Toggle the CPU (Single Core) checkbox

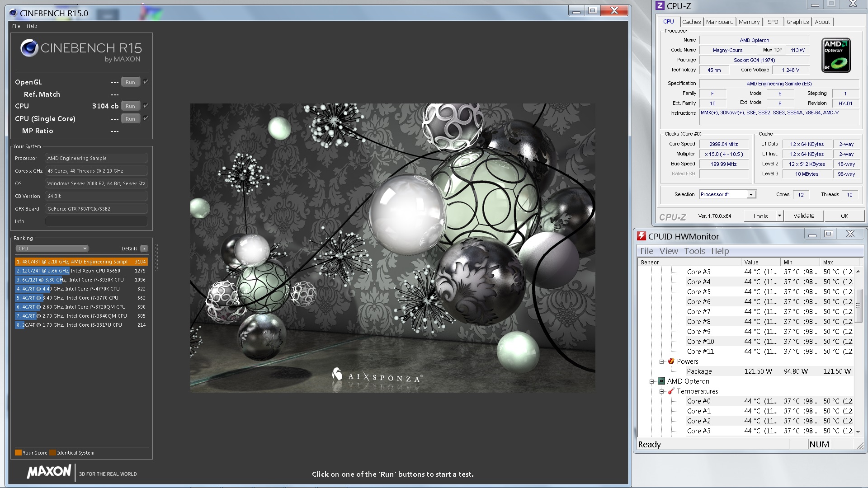(x=146, y=118)
